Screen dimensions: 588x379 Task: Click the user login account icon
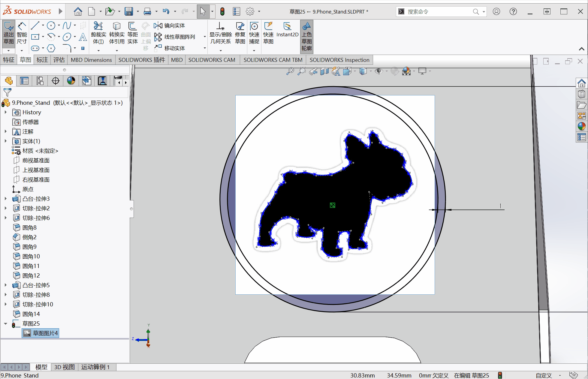[x=496, y=12]
